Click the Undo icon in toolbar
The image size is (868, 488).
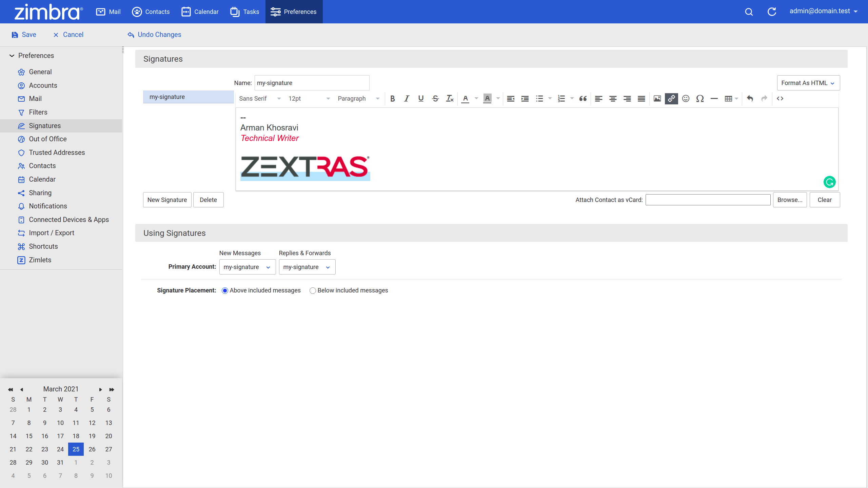pyautogui.click(x=750, y=98)
